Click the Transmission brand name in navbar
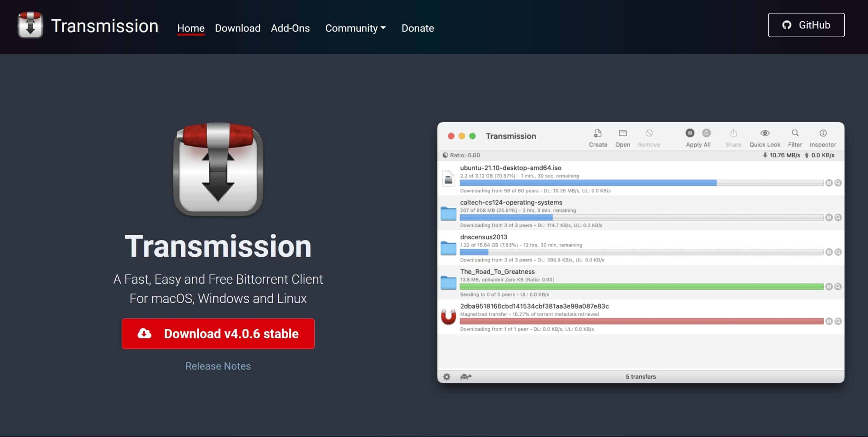This screenshot has width=868, height=437. point(104,26)
